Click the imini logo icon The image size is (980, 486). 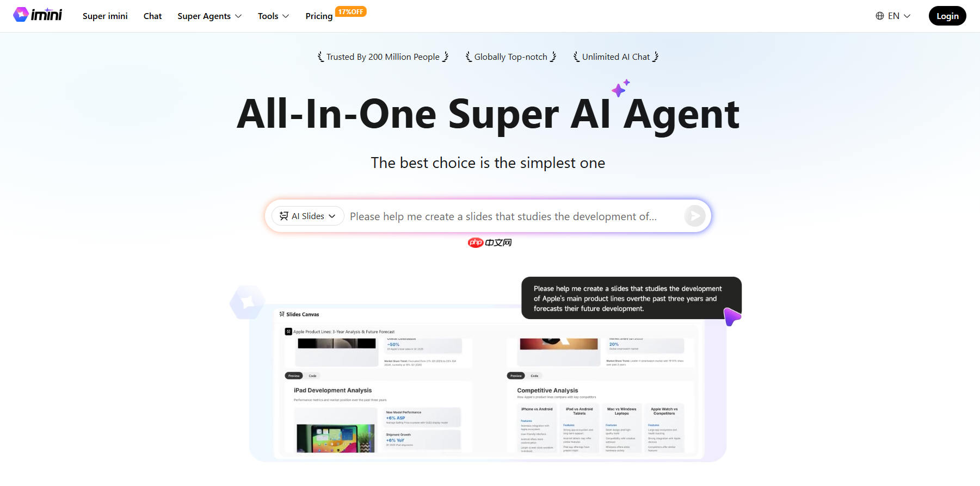pyautogui.click(x=21, y=15)
